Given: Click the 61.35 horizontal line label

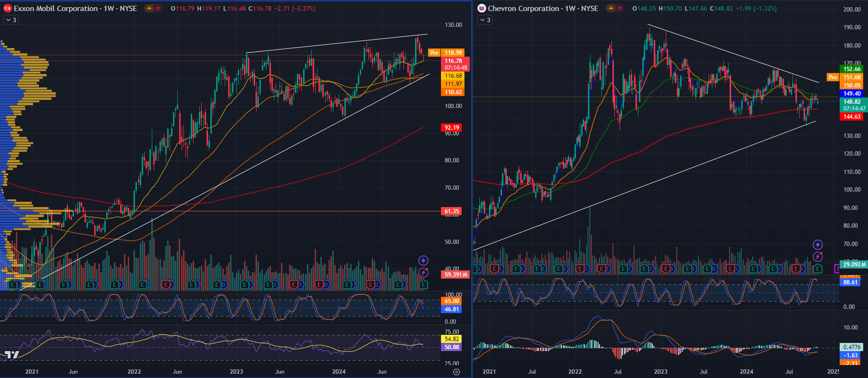Looking at the screenshot, I should [451, 211].
